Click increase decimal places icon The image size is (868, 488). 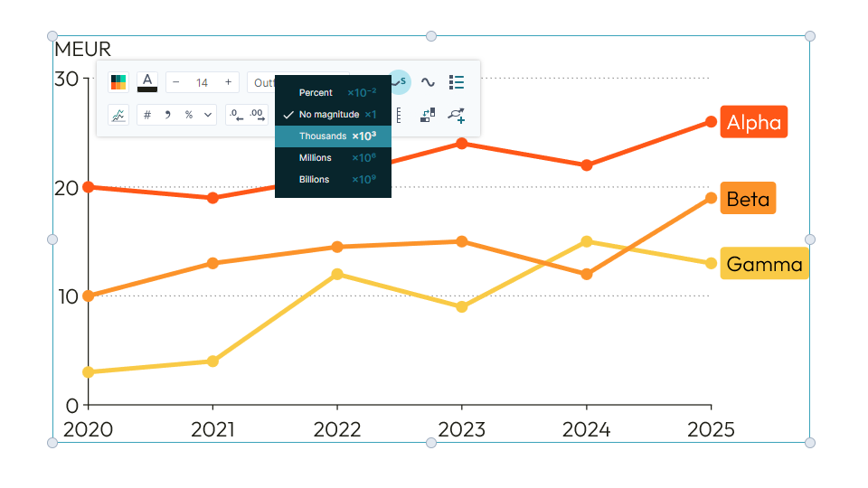point(258,115)
